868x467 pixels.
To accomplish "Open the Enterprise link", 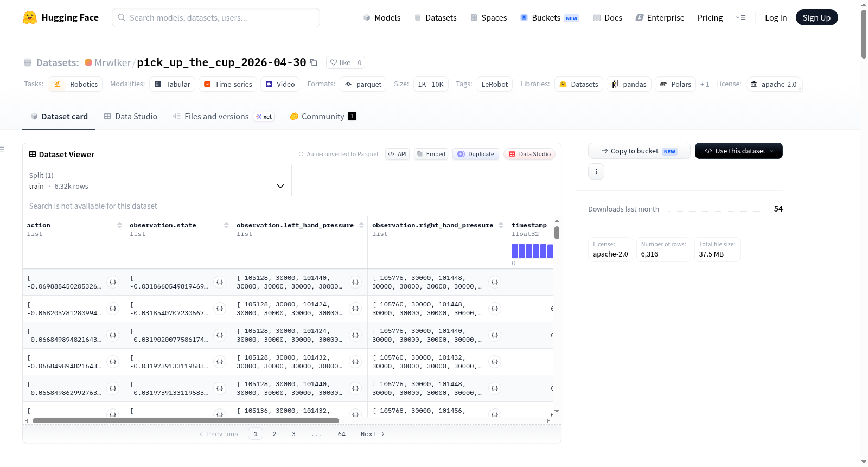I will coord(660,17).
